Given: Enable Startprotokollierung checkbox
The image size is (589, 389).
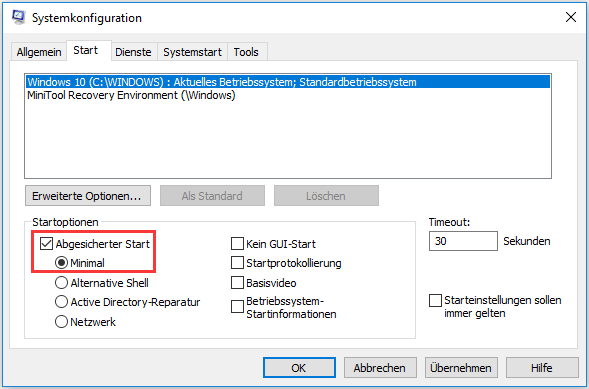Looking at the screenshot, I should pos(237,263).
